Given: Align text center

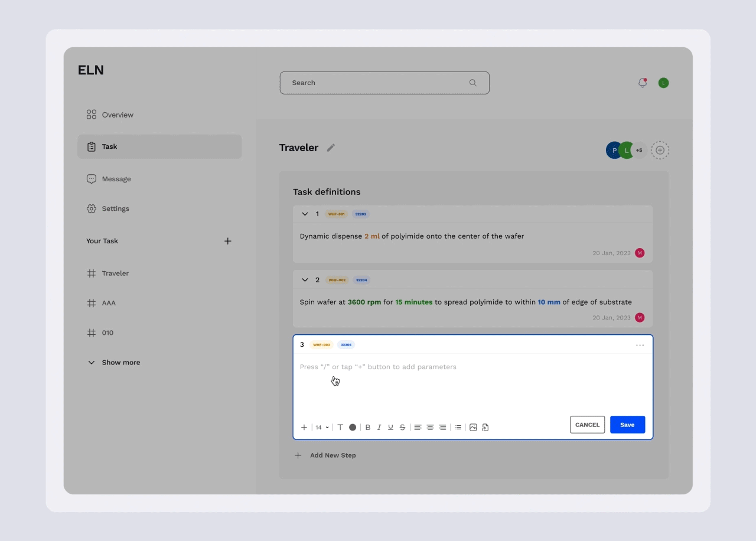Looking at the screenshot, I should [430, 427].
